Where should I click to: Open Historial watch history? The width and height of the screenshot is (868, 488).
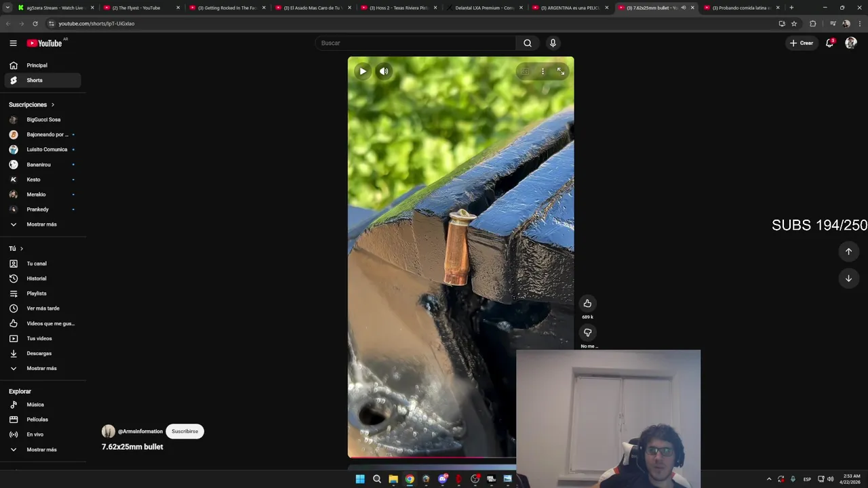tap(43, 279)
